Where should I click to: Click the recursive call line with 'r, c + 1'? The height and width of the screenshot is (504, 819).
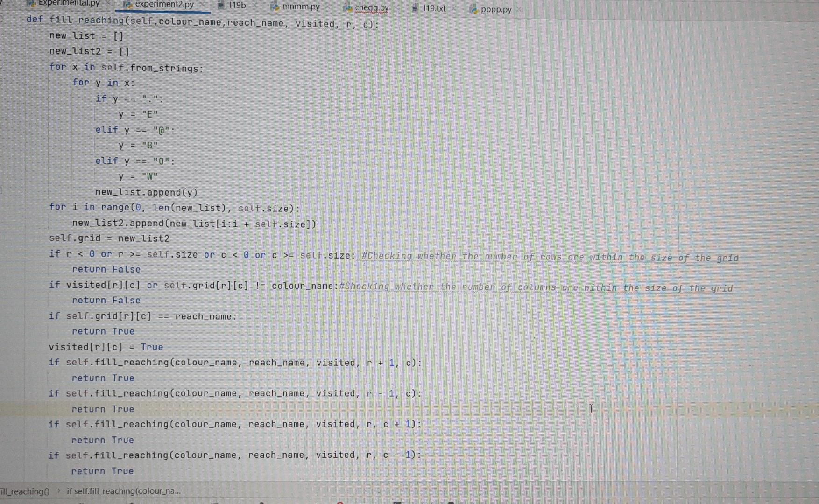235,424
